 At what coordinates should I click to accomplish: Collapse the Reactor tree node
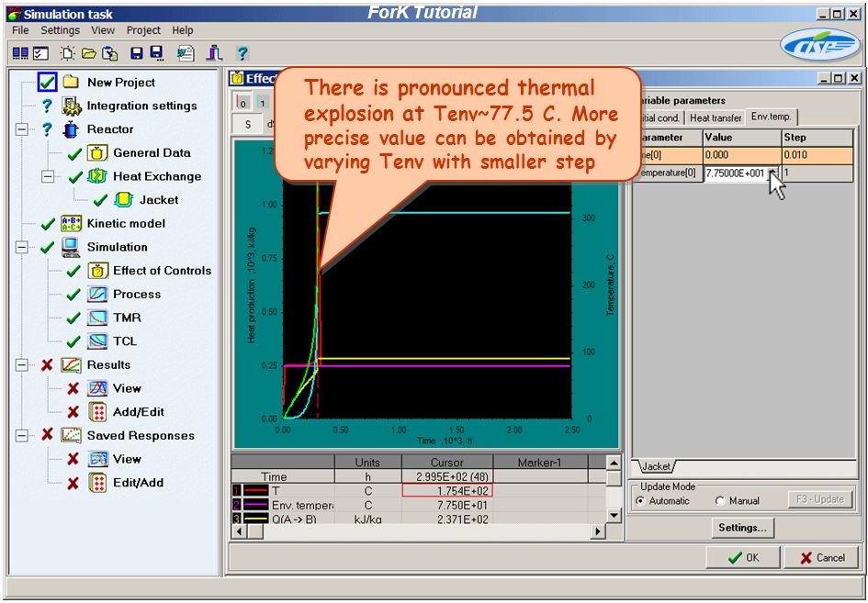(x=22, y=129)
